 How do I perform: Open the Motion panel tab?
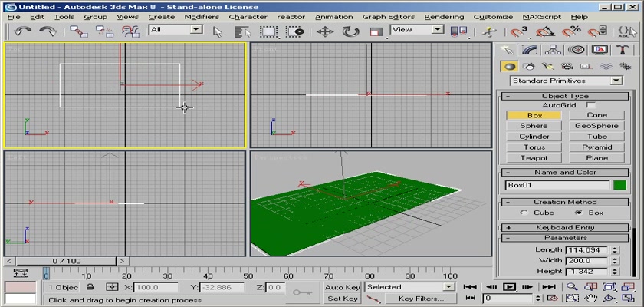577,50
